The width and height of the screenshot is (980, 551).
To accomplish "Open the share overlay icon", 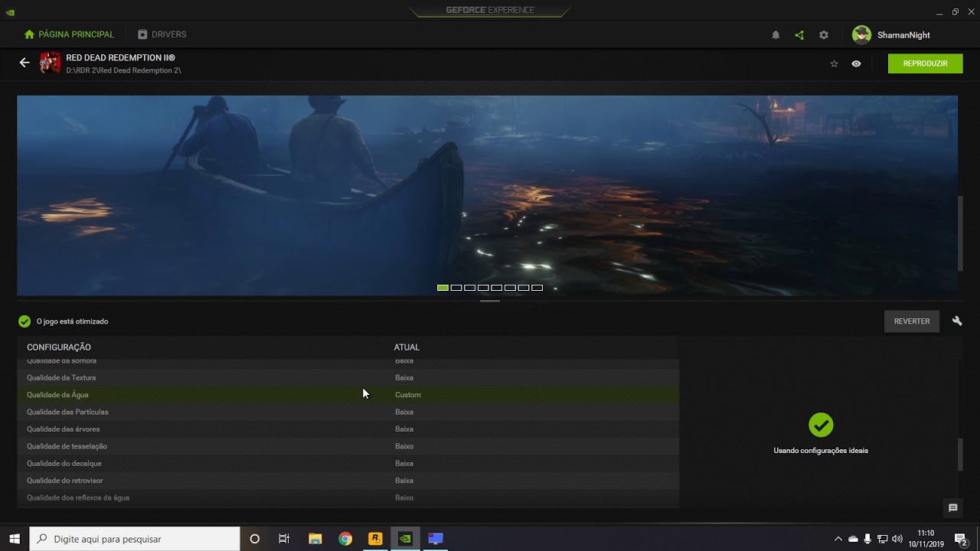I will tap(799, 35).
